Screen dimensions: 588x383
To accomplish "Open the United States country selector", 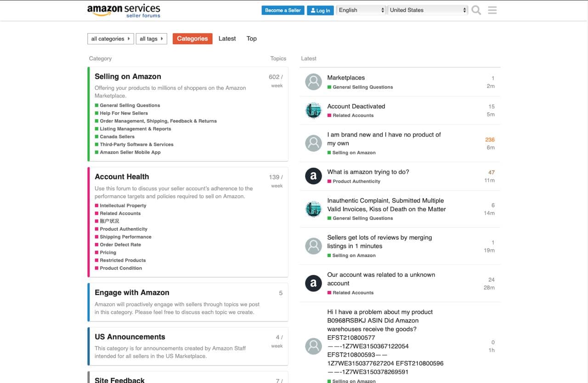I will pyautogui.click(x=427, y=10).
